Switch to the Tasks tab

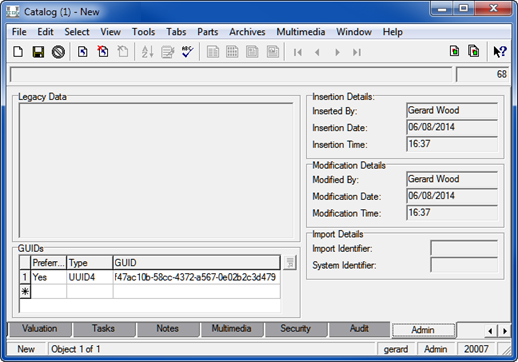103,329
